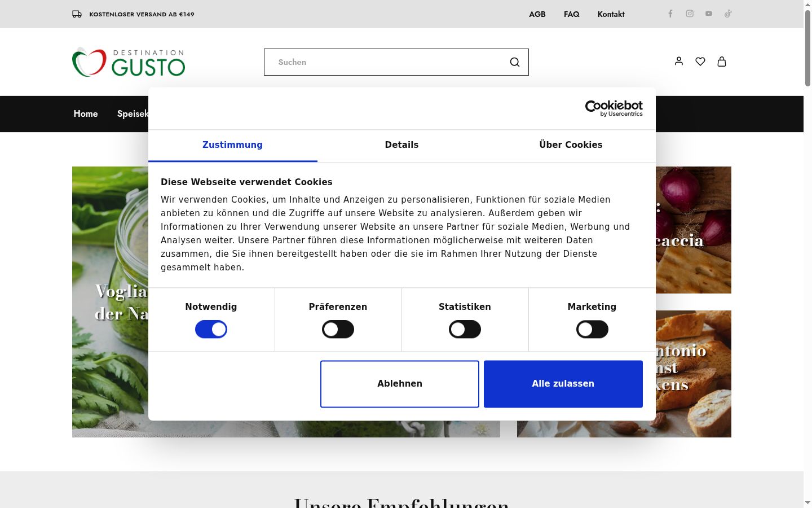Accept cookies with Alle zulassen
This screenshot has height=508, width=812.
pyautogui.click(x=563, y=384)
